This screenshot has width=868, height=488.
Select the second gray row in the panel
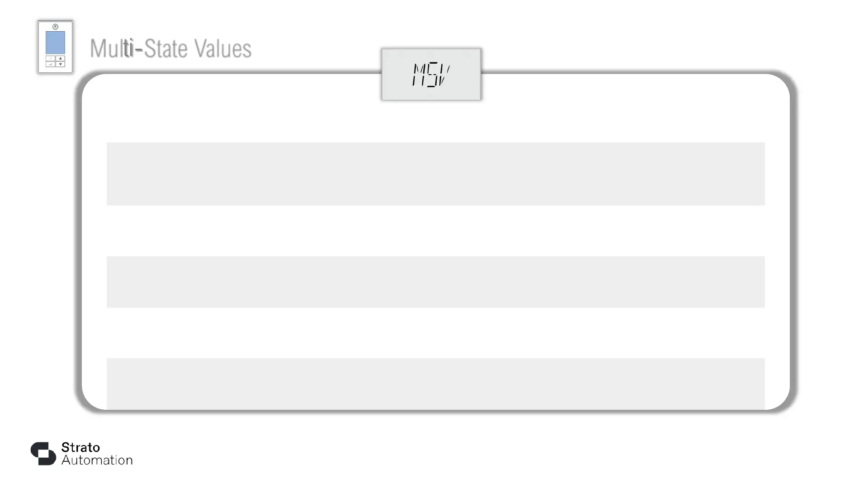tap(435, 282)
